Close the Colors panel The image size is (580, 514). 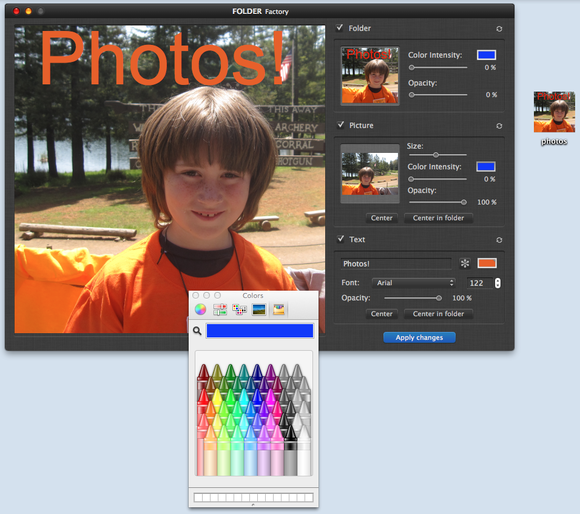tap(196, 295)
